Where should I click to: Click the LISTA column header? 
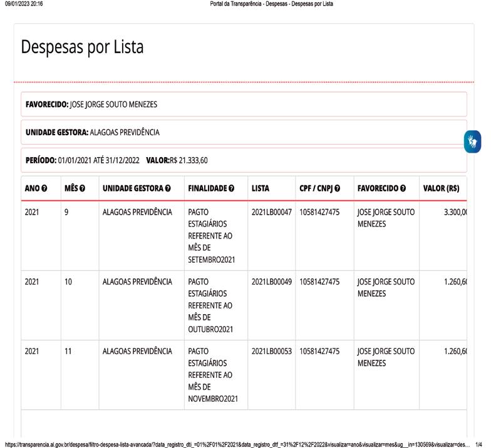tap(261, 188)
